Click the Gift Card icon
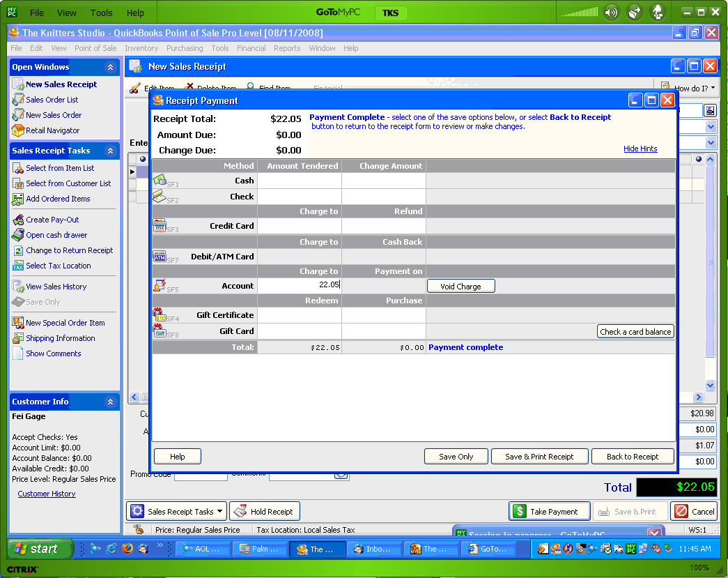Image resolution: width=728 pixels, height=578 pixels. point(160,330)
